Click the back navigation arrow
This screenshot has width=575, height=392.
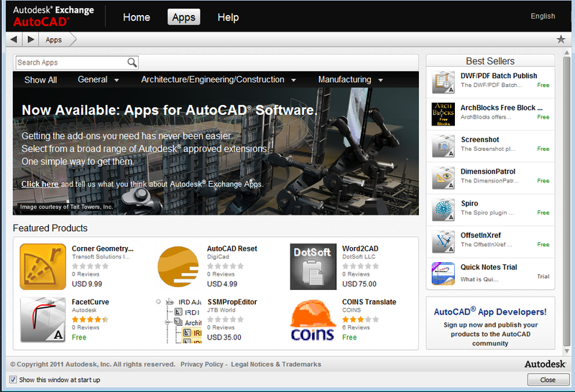(14, 39)
